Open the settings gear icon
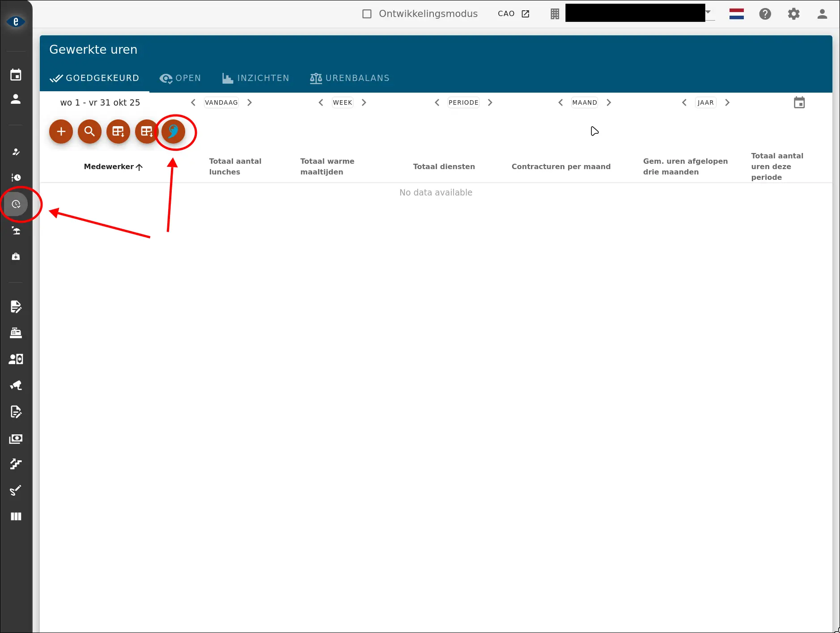 pos(793,14)
